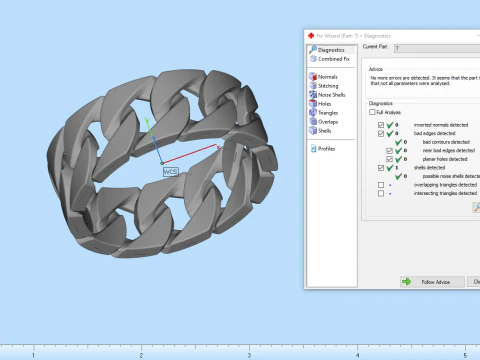Viewport: 480px width, 360px height.
Task: Open the Normals fixing step
Action: point(323,77)
